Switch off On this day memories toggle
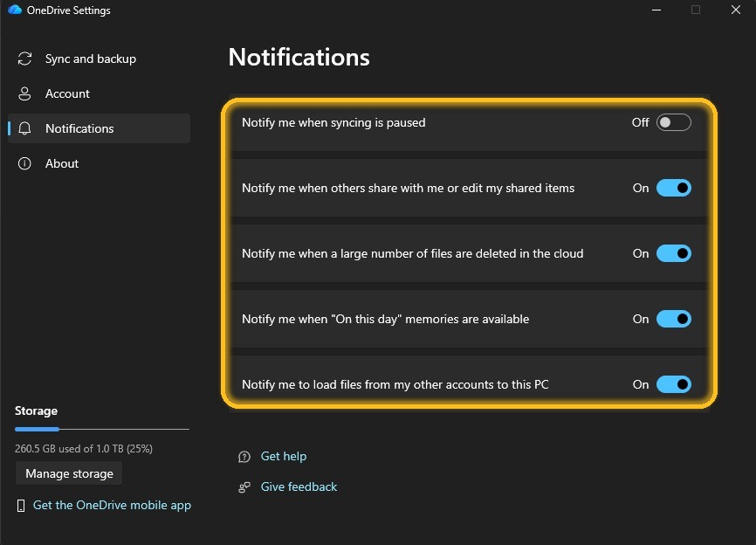This screenshot has width=756, height=545. [x=674, y=319]
